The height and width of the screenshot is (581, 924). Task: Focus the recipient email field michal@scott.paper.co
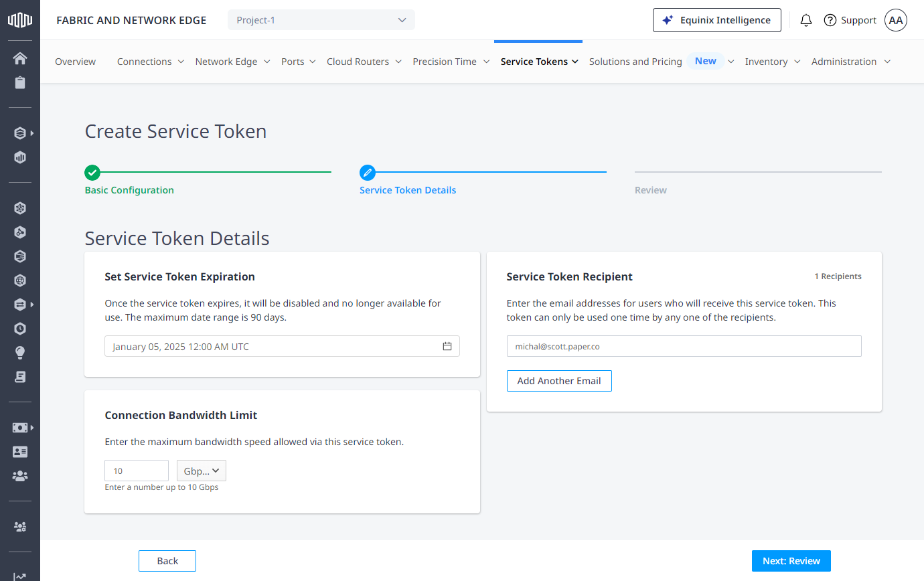pyautogui.click(x=684, y=346)
